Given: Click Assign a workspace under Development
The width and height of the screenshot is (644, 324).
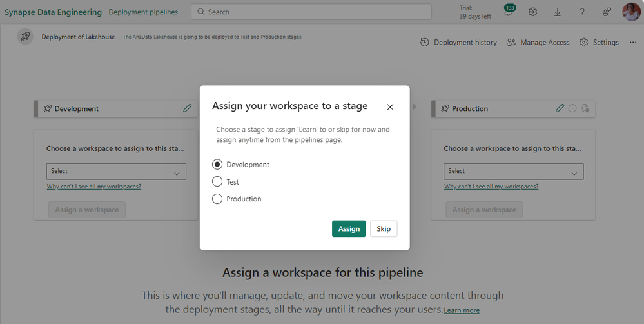Looking at the screenshot, I should point(87,210).
